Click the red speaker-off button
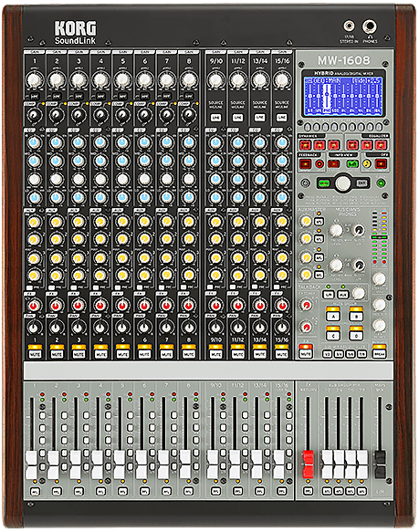Viewport: 419px width, 532px height. [381, 164]
